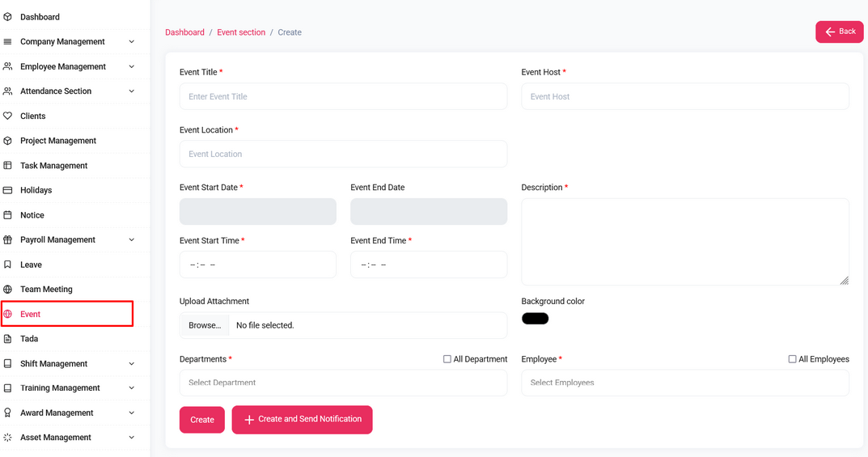This screenshot has width=868, height=457.
Task: Click the Payroll Management gift icon
Action: (x=8, y=240)
